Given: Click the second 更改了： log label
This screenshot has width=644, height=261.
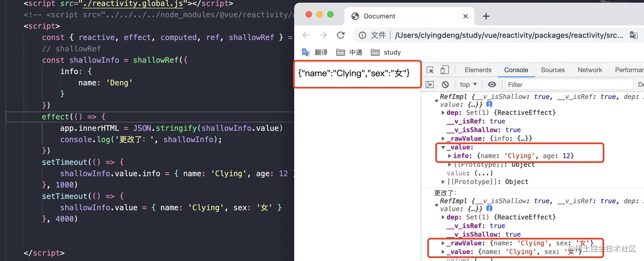Looking at the screenshot, I should 446,193.
